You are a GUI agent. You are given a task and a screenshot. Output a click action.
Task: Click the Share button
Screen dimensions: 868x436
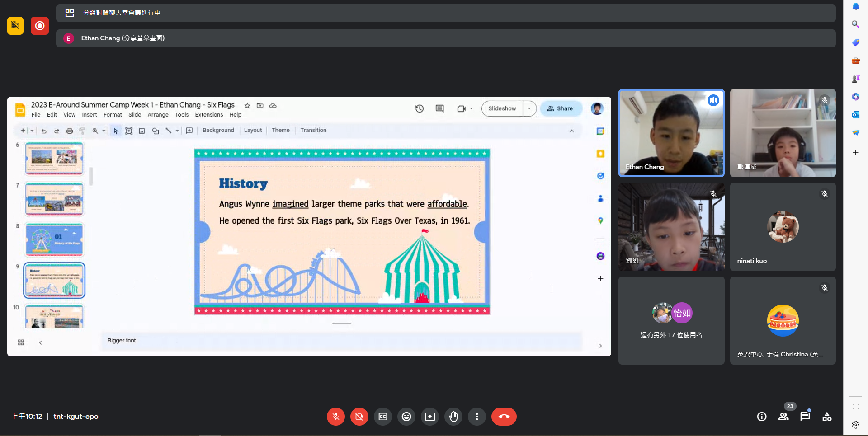(561, 108)
